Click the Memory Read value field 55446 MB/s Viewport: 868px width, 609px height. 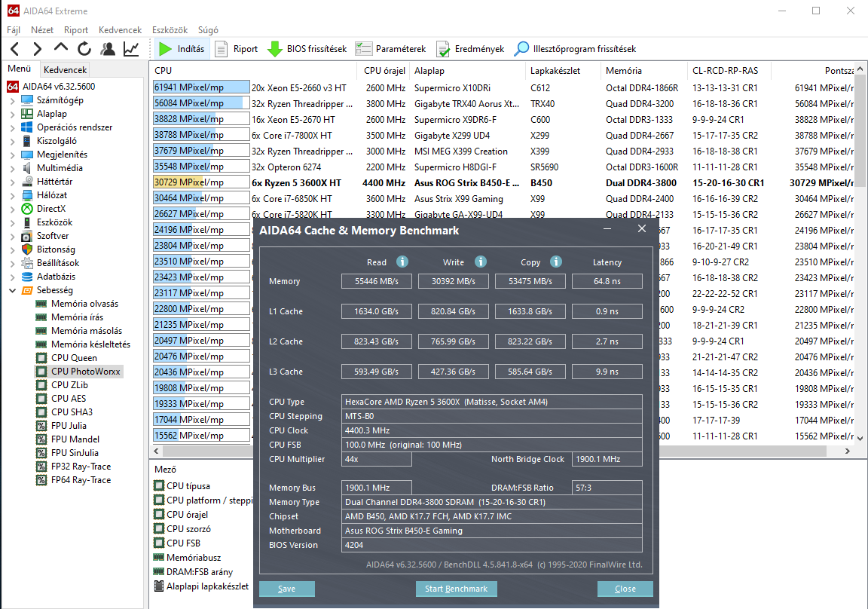point(377,281)
